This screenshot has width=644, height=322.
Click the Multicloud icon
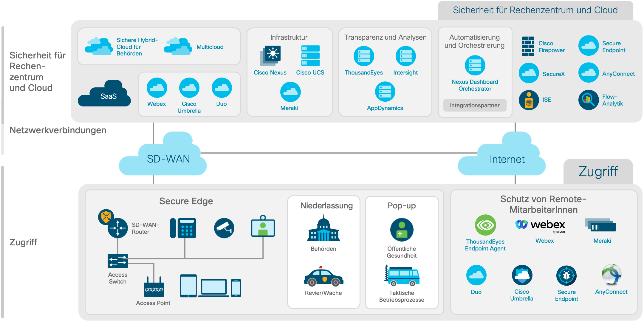pos(178,47)
